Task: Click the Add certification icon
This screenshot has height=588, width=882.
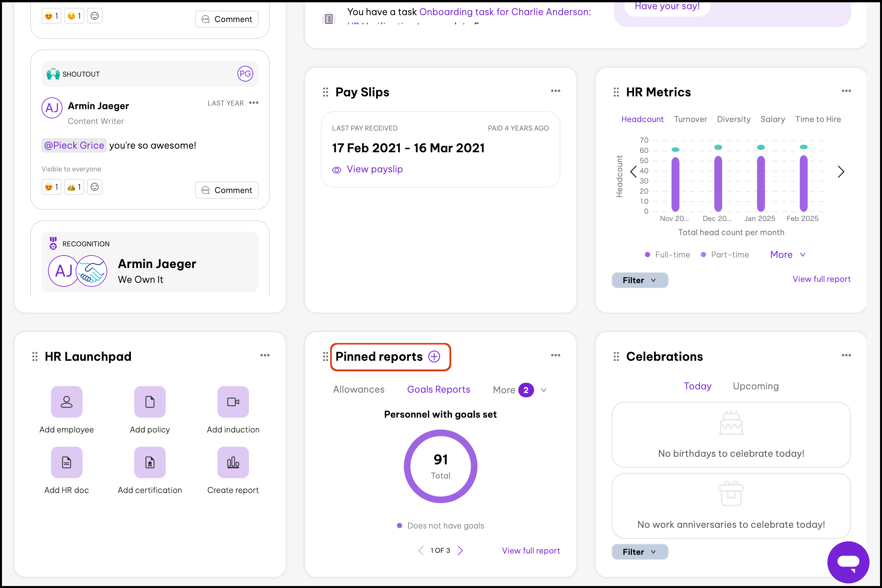Action: 150,462
